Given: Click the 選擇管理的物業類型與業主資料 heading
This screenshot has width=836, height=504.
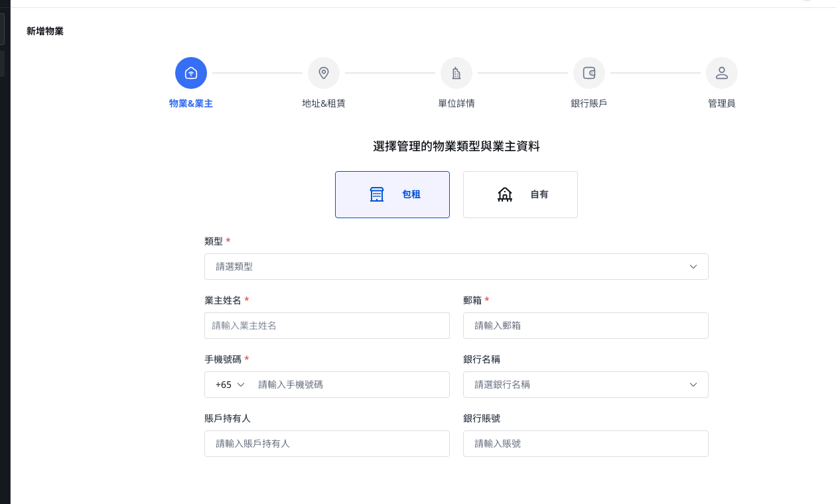Looking at the screenshot, I should tap(456, 147).
